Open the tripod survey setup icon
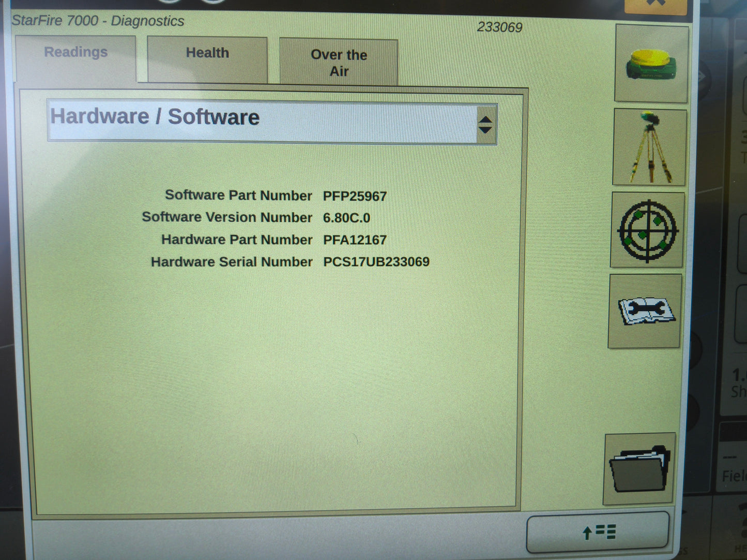 [650, 147]
